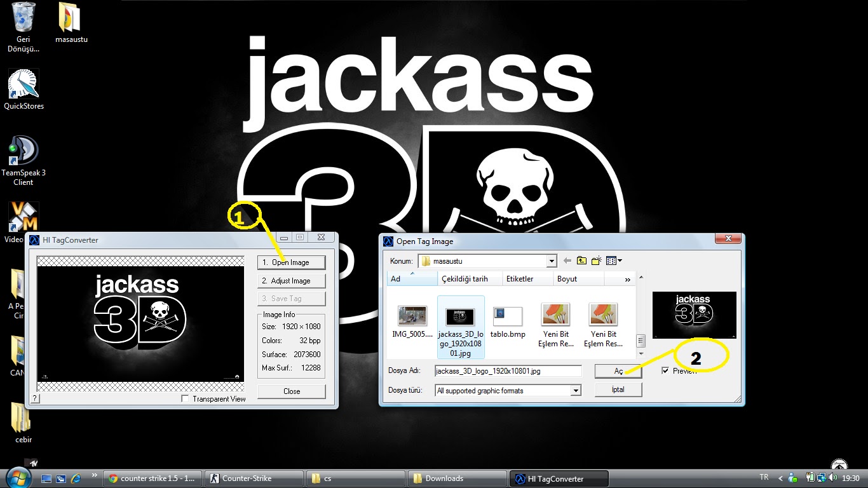Select the IMG_5005 file thumbnail
This screenshot has height=488, width=868.
tap(412, 322)
